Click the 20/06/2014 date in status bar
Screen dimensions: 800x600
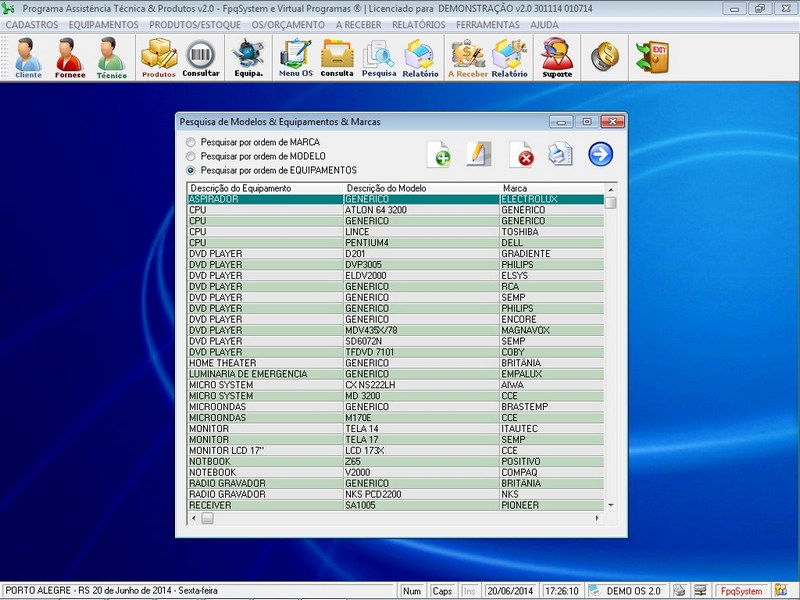tap(510, 591)
